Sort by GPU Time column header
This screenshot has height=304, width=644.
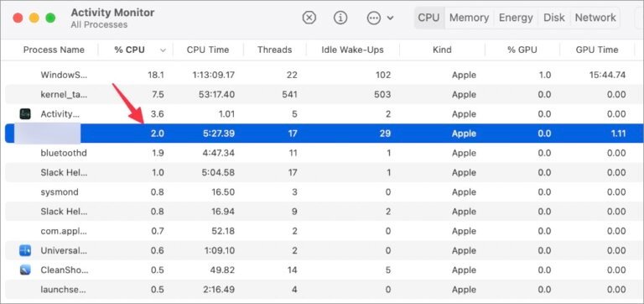pos(597,50)
